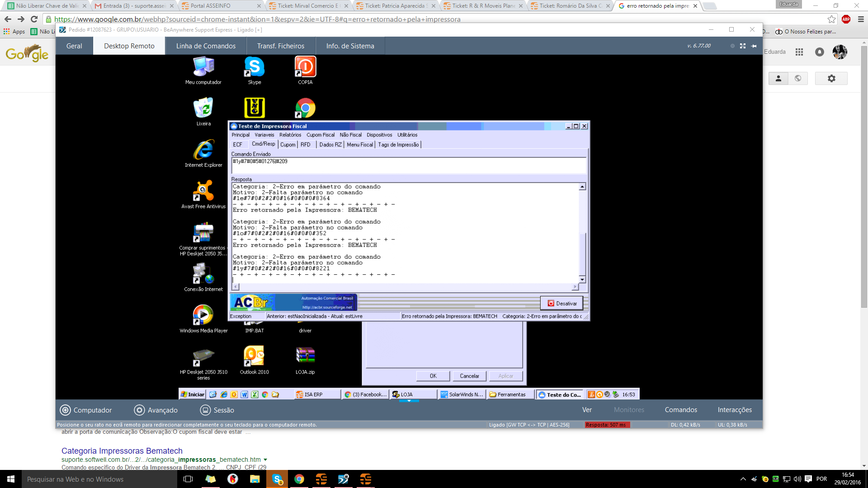Open the Utilitários menu
Viewport: 868px width, 488px height.
[x=407, y=135]
